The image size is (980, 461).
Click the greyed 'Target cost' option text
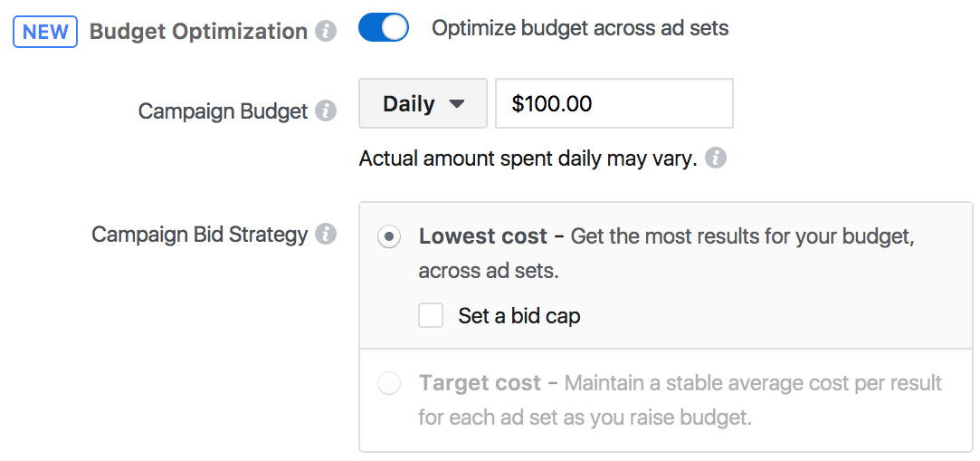coord(480,383)
